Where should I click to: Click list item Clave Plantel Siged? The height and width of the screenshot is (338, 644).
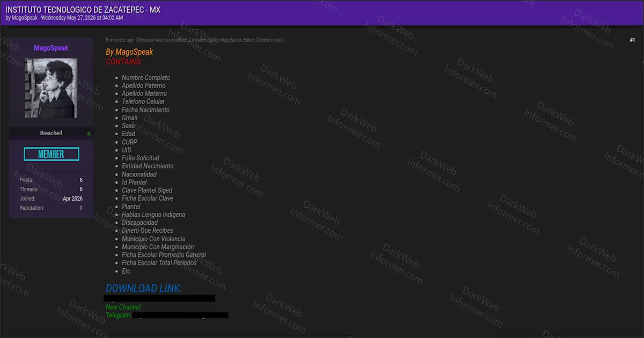147,190
